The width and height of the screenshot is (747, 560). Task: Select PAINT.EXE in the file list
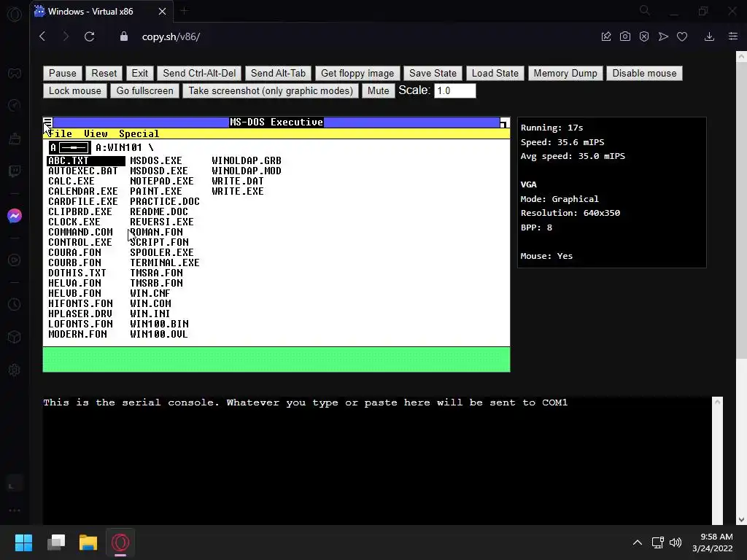coord(156,192)
